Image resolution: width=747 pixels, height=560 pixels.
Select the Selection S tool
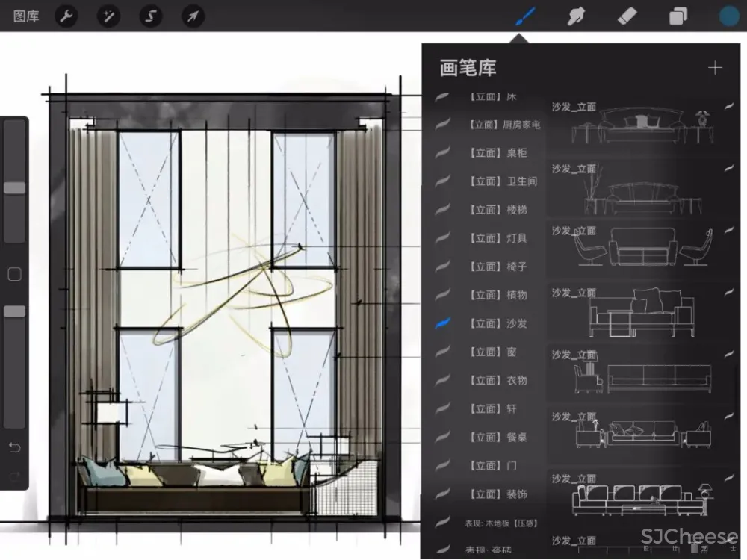pos(152,16)
